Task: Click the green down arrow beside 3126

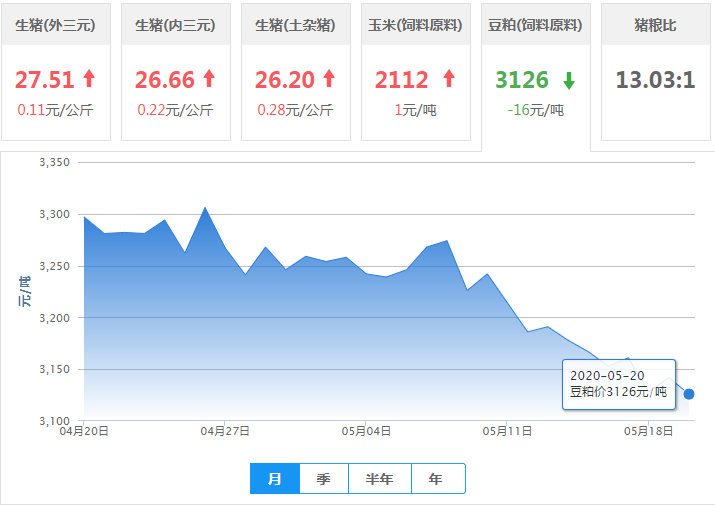Action: pos(569,80)
